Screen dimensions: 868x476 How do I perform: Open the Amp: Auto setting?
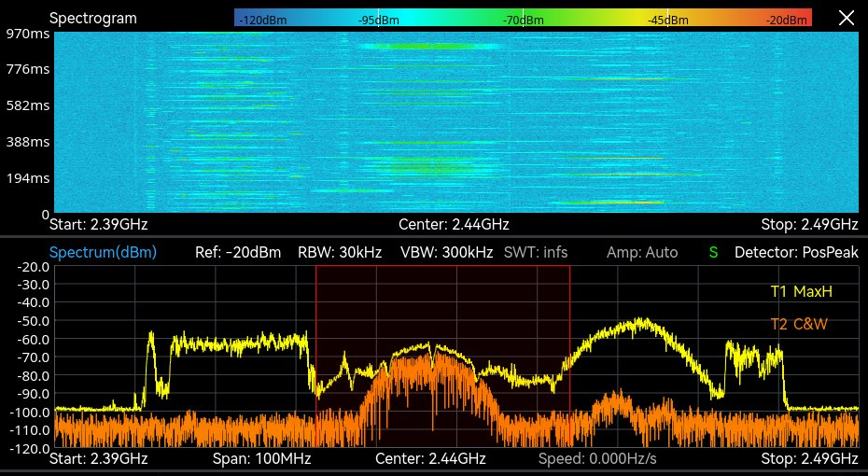(x=642, y=252)
